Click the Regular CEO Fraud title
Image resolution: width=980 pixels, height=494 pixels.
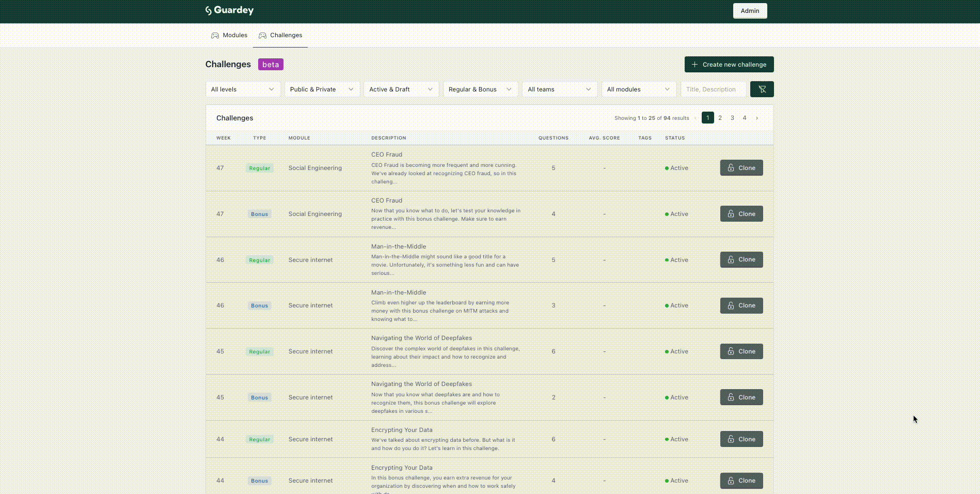pyautogui.click(x=387, y=155)
